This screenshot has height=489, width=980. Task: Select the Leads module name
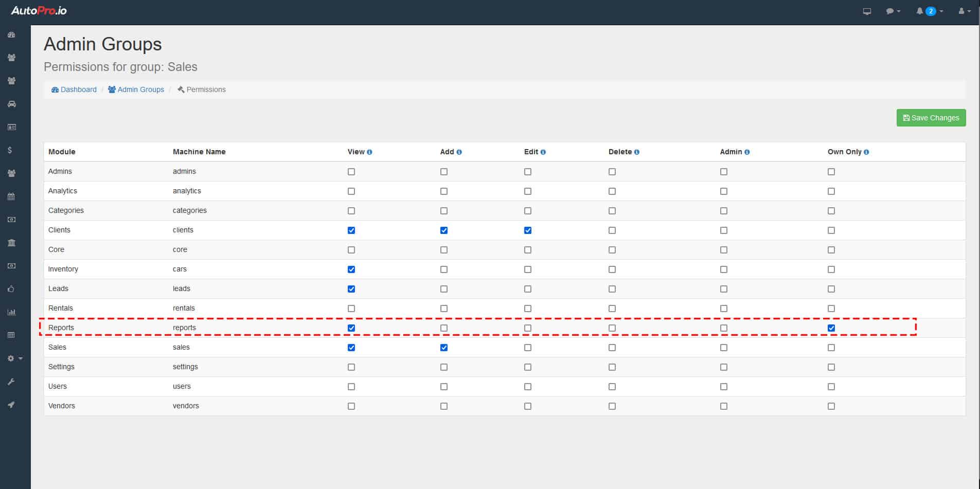(58, 288)
